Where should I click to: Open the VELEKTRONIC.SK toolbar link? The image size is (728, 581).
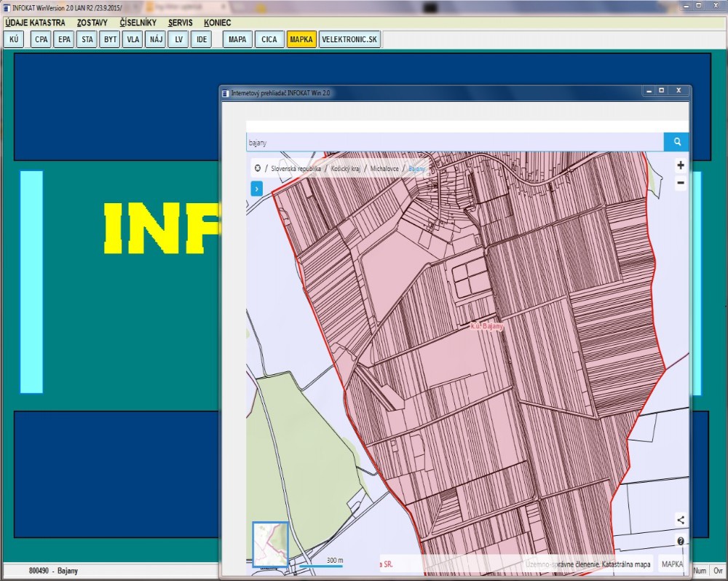pos(349,39)
